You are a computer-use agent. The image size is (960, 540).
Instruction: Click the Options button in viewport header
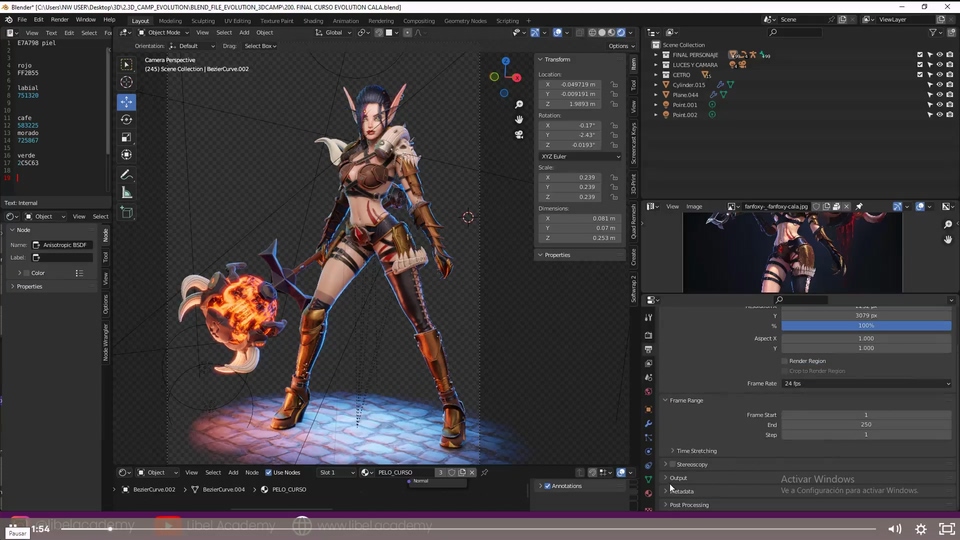coord(619,46)
